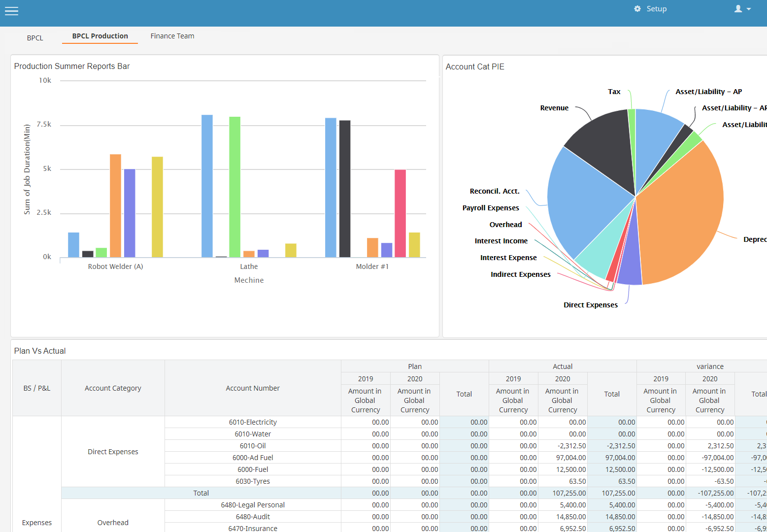Click the Production Summer Reports Bar title
Screen dimensions: 767x532
coord(72,66)
